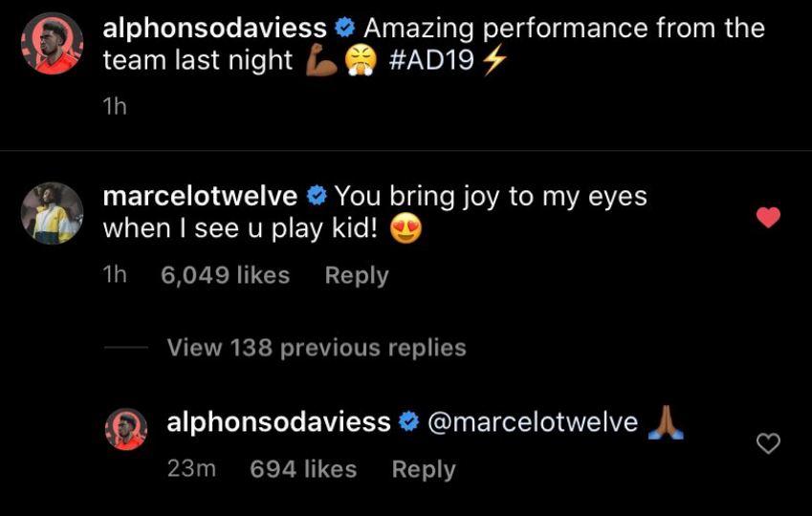This screenshot has height=516, width=812.
Task: Reply to marcelotwelve's comment
Action: tap(357, 275)
